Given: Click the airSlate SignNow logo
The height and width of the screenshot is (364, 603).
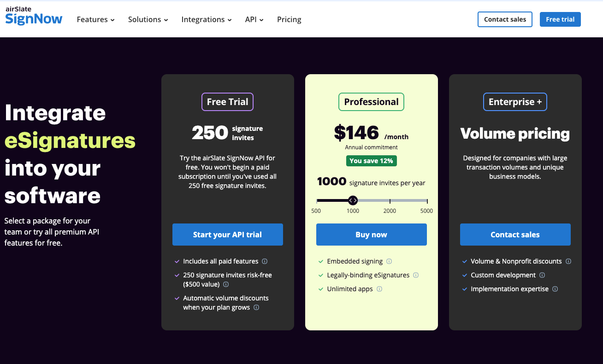Looking at the screenshot, I should pos(34,15).
